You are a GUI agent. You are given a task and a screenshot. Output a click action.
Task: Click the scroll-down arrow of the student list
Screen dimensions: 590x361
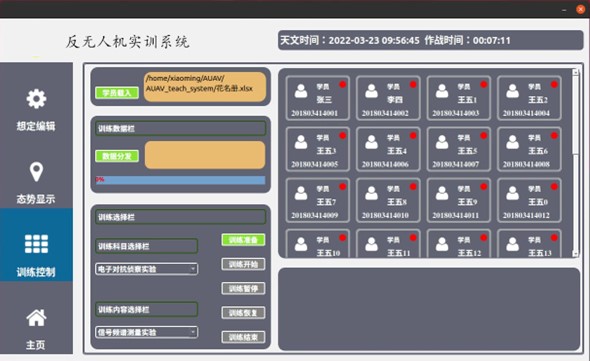(x=575, y=254)
